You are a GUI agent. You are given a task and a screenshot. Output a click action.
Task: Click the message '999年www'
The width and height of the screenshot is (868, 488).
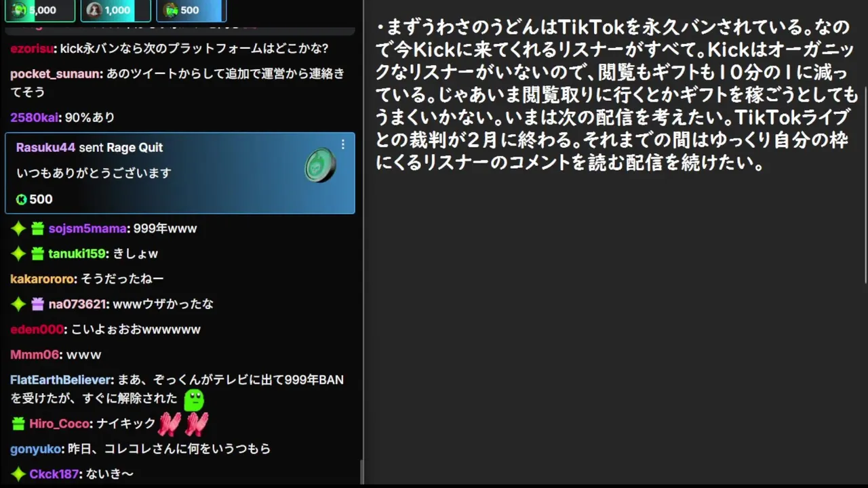point(165,228)
